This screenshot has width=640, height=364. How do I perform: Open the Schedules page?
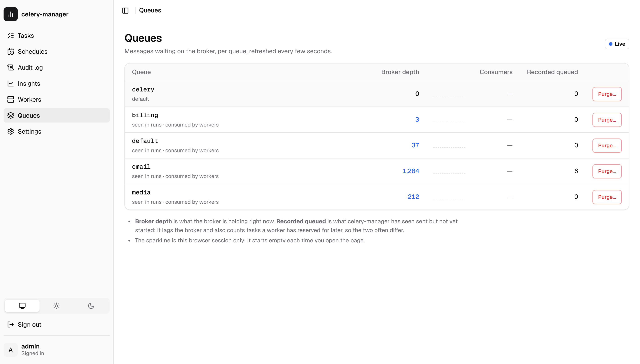(x=57, y=51)
